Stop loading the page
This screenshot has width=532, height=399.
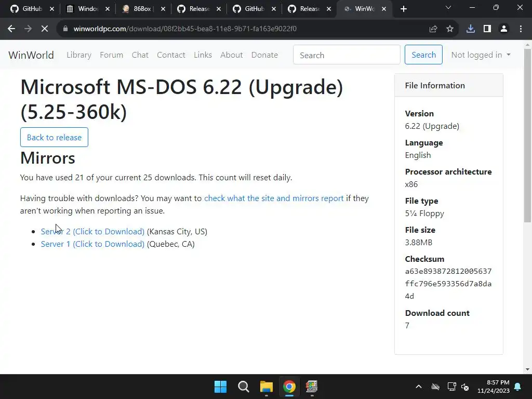tap(45, 29)
